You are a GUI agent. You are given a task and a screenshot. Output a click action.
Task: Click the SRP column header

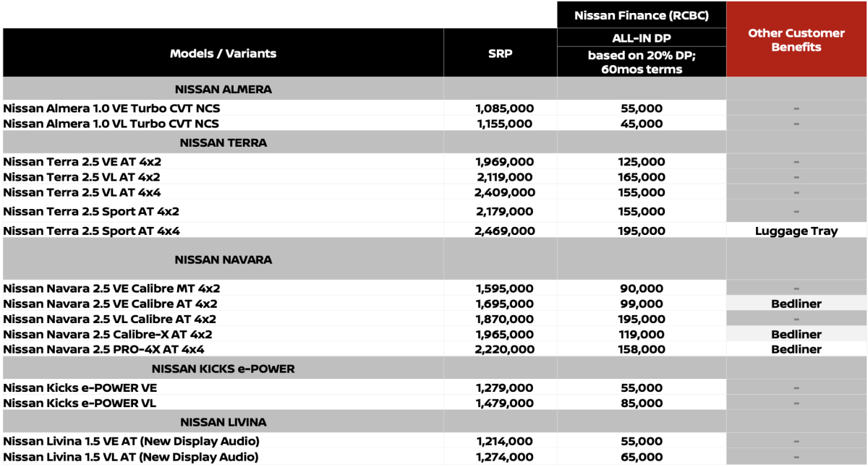[500, 53]
